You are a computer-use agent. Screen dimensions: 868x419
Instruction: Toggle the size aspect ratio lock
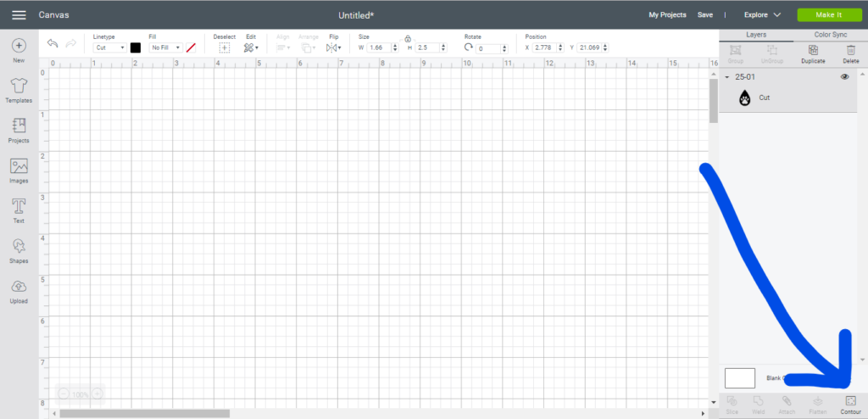point(408,38)
